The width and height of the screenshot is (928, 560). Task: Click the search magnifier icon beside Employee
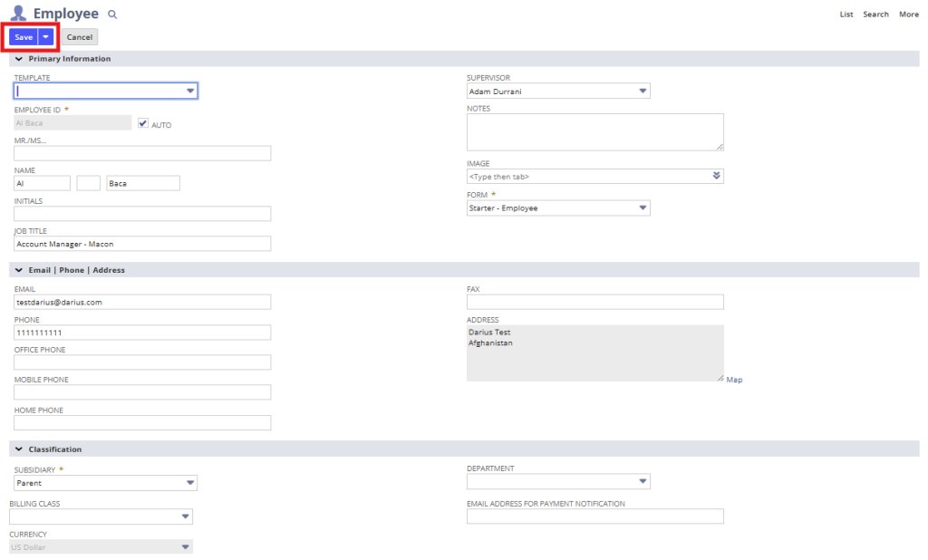pos(112,14)
